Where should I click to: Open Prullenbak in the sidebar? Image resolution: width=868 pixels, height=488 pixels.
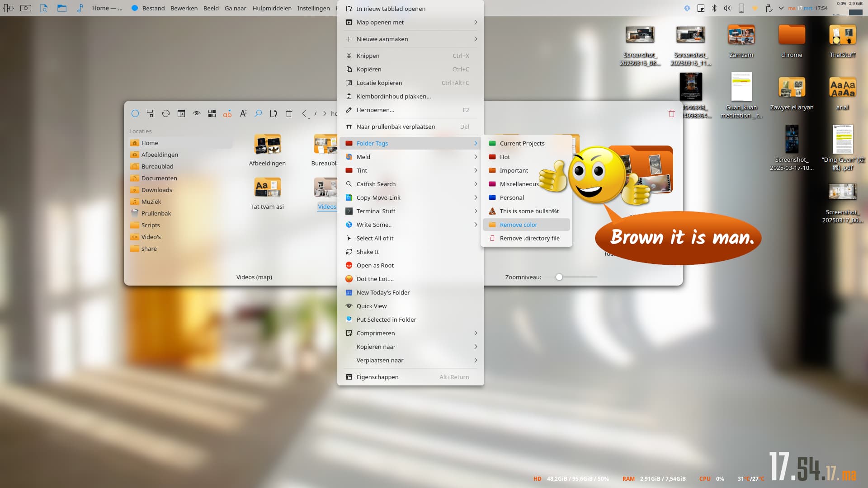181,213
